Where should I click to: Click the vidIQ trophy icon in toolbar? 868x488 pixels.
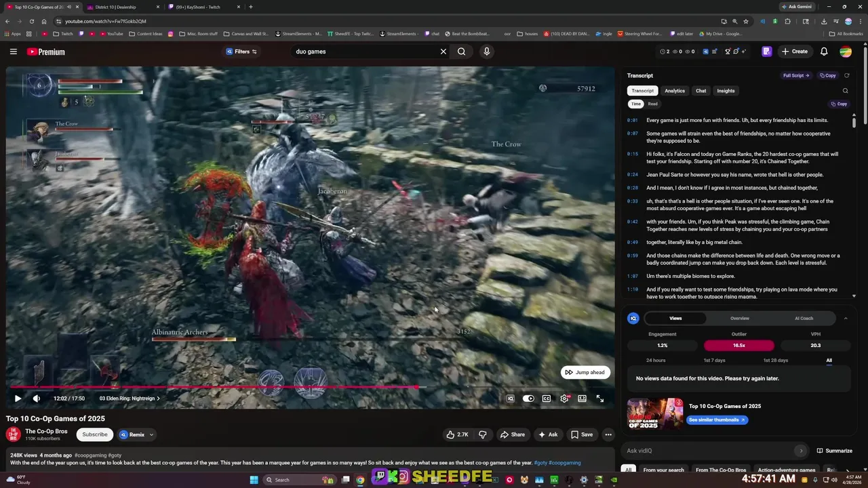point(728,52)
